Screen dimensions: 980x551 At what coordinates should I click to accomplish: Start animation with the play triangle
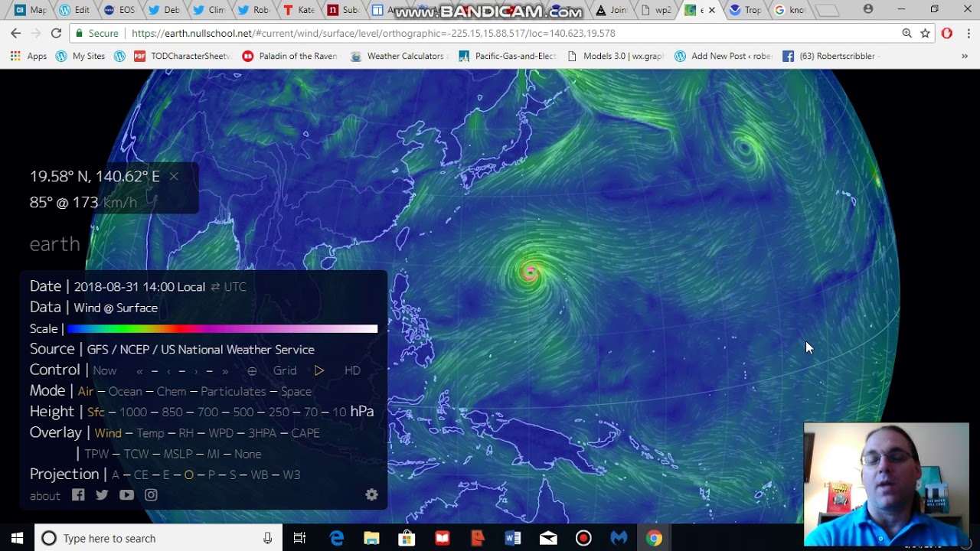[x=319, y=370]
